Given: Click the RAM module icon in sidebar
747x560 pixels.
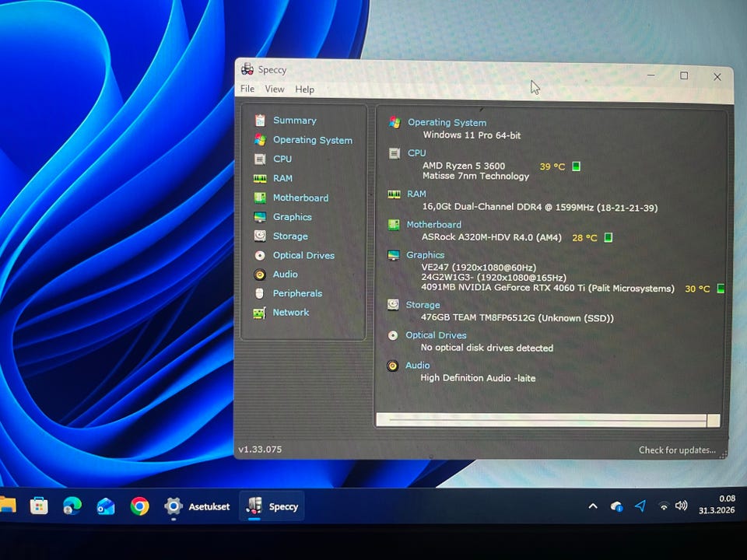Looking at the screenshot, I should [260, 179].
